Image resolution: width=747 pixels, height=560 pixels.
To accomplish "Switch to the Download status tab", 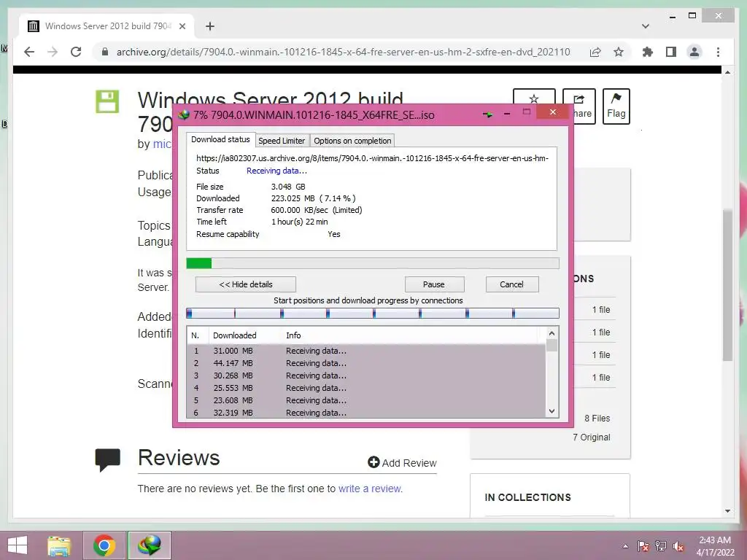I will (220, 139).
